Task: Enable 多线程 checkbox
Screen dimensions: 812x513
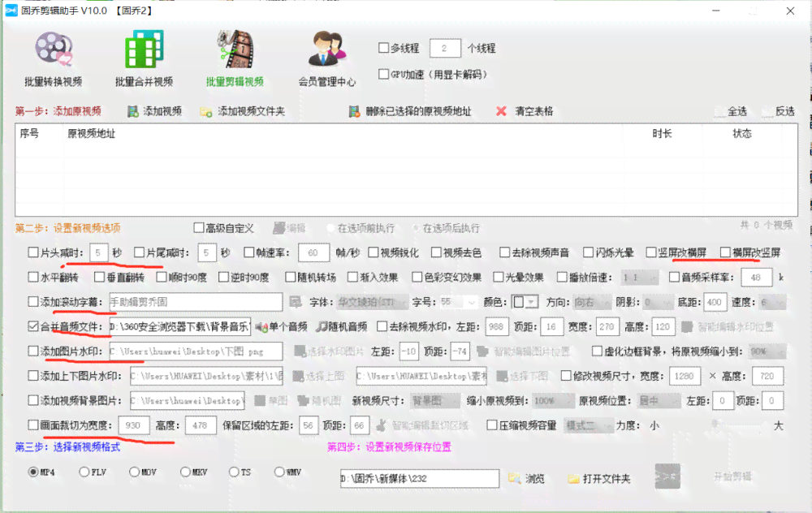Action: [x=383, y=48]
